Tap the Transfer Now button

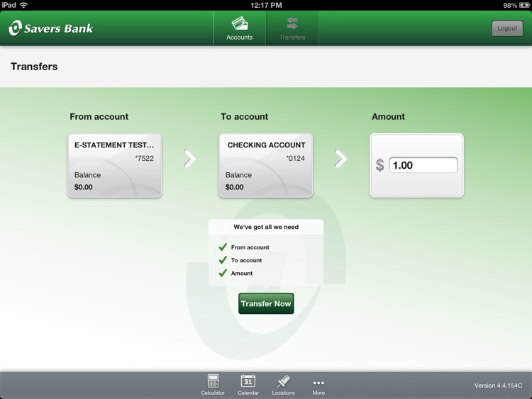coord(266,303)
